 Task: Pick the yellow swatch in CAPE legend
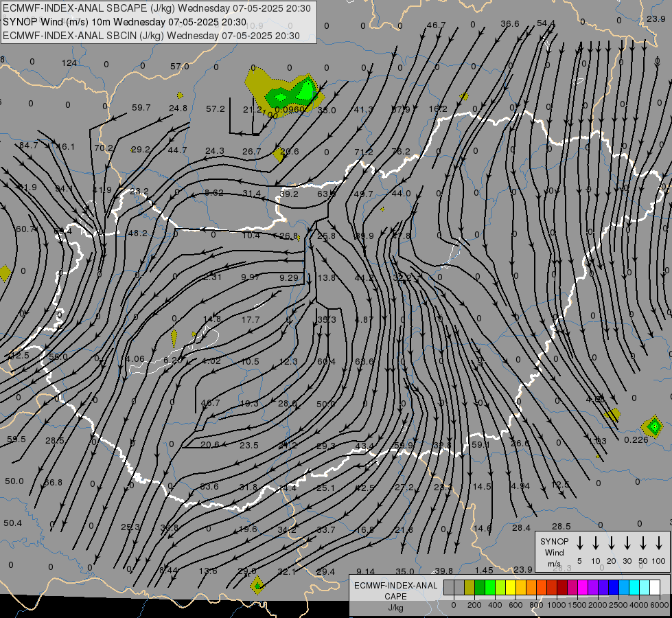tap(511, 588)
